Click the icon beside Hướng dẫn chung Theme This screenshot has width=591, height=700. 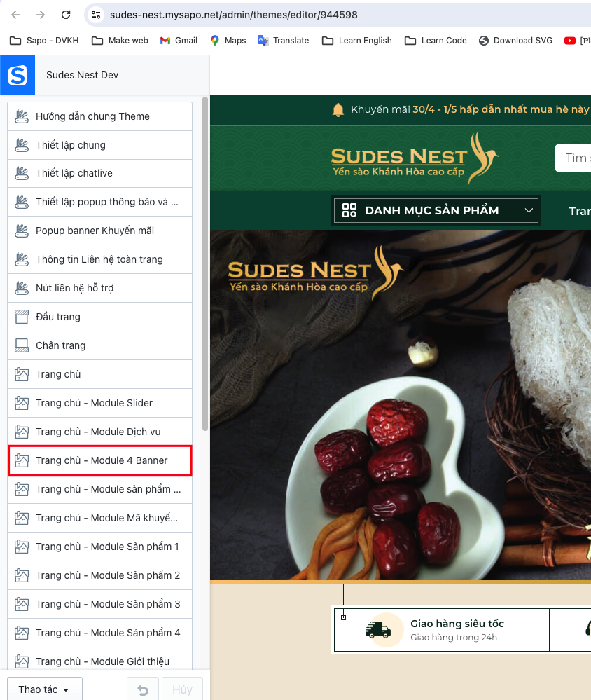click(x=22, y=116)
